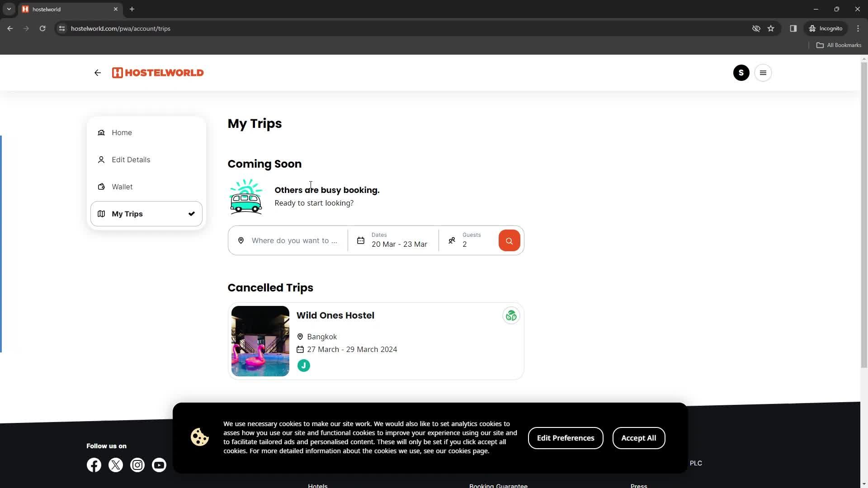
Task: Click the hamburger menu icon top right
Action: [x=764, y=73]
